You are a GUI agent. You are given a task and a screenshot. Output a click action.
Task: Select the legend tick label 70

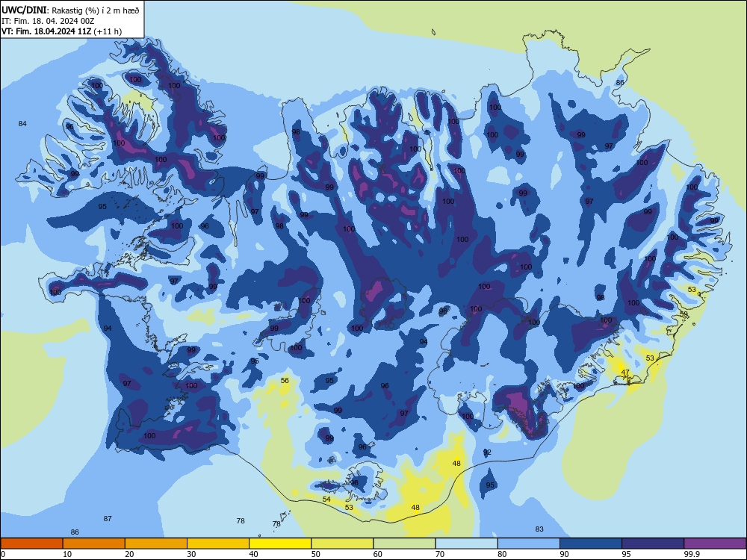pos(440,554)
